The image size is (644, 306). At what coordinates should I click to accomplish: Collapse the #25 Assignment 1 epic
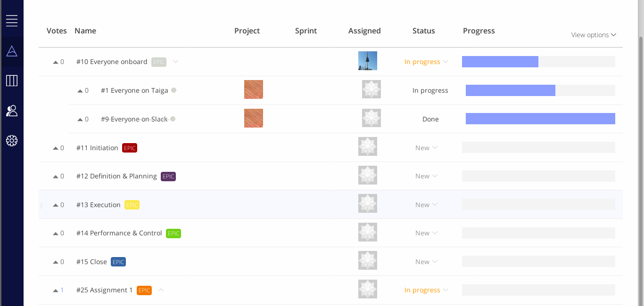pyautogui.click(x=161, y=290)
